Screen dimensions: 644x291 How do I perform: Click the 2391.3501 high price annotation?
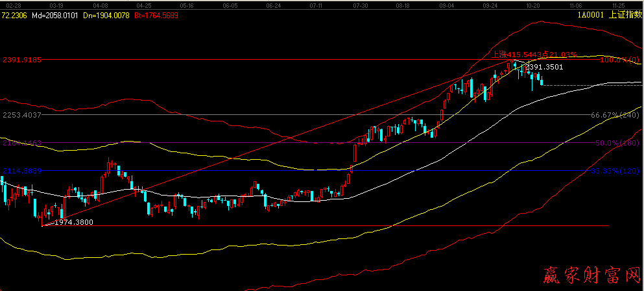pos(543,67)
